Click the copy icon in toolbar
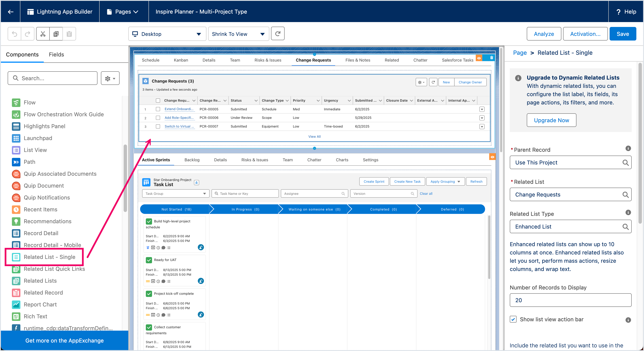 (x=56, y=34)
